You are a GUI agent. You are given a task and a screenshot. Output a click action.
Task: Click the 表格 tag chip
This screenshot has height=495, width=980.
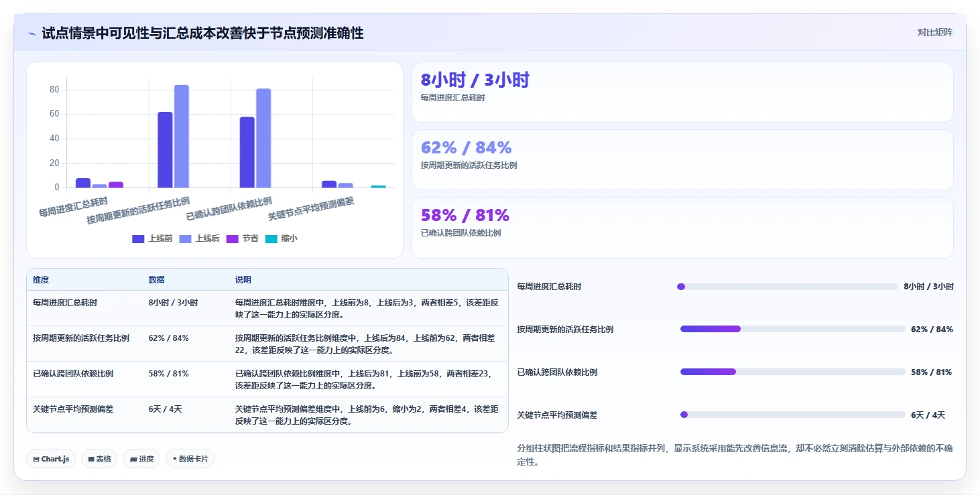click(x=99, y=459)
